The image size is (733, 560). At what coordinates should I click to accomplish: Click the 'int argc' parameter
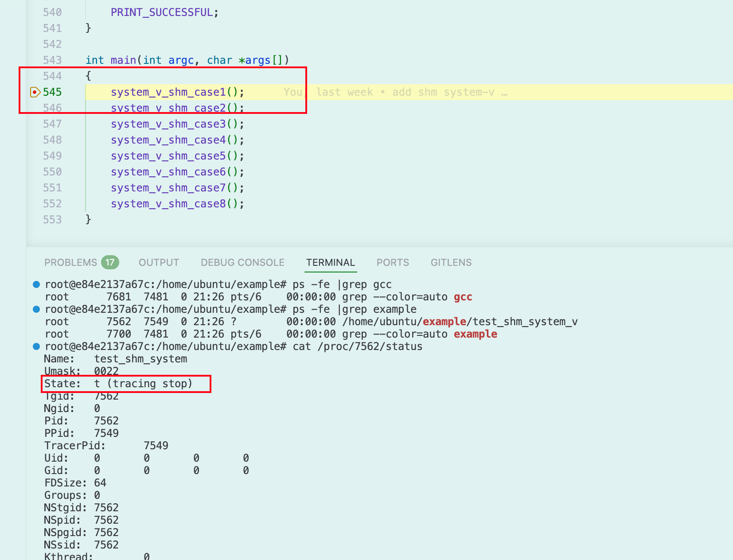[168, 60]
